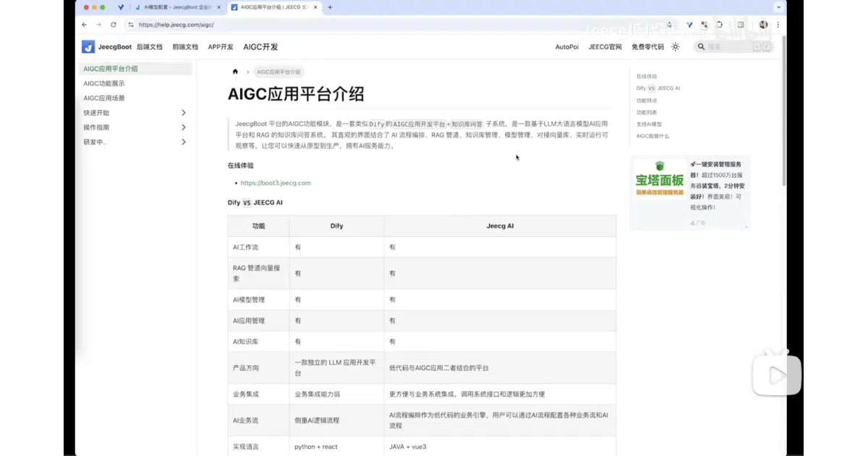The image size is (868, 456).
Task: Reload the page with refresh icon
Action: [114, 25]
